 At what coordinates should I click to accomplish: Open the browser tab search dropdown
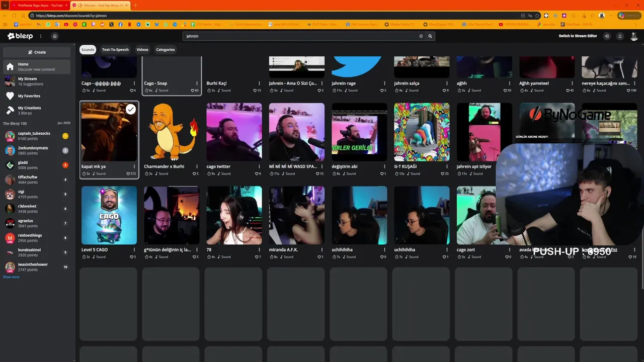point(5,5)
